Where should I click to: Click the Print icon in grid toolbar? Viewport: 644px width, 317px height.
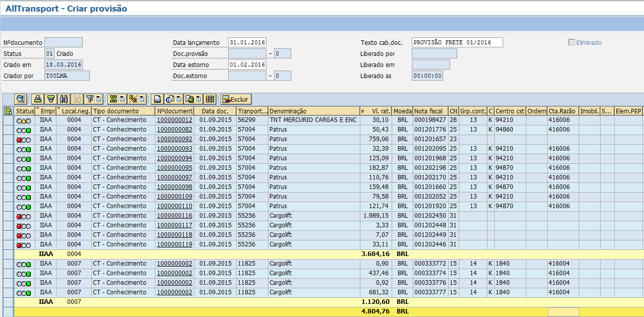(157, 99)
